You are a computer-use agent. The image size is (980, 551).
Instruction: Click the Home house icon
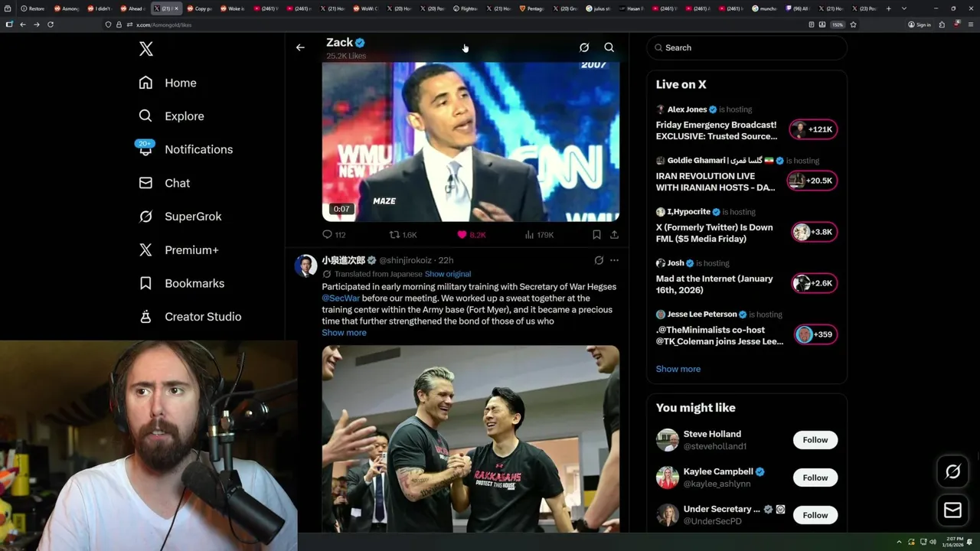145,83
